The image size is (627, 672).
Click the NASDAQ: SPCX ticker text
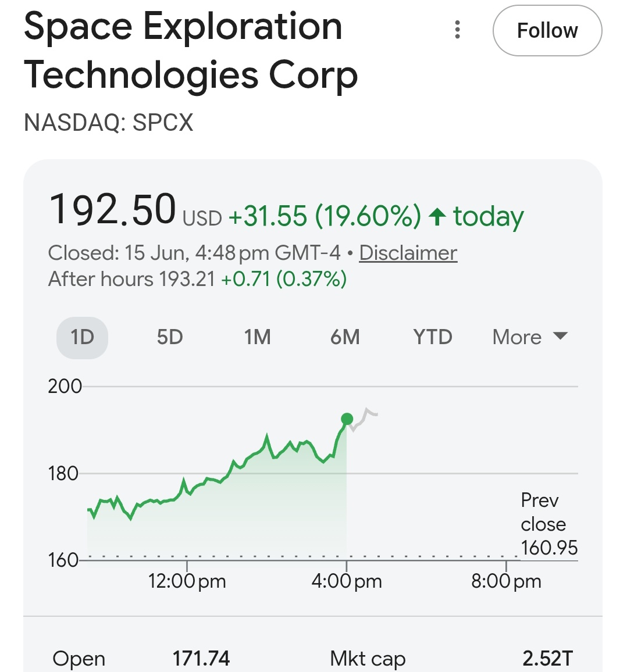click(109, 123)
